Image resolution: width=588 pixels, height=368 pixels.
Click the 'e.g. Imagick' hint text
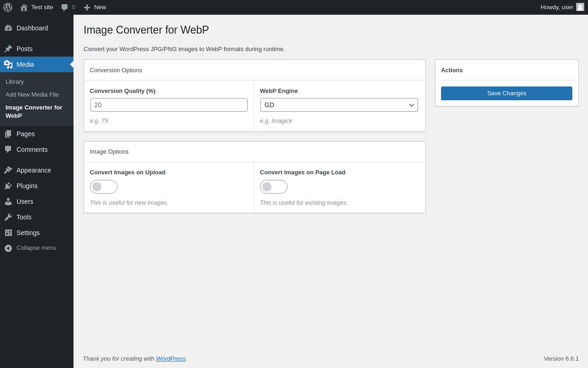tap(276, 121)
